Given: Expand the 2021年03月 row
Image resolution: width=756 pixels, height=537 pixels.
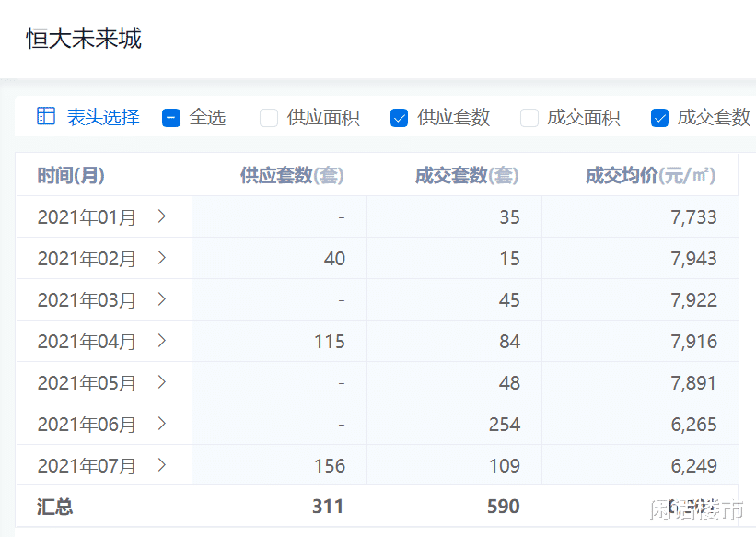Looking at the screenshot, I should coord(162,299).
